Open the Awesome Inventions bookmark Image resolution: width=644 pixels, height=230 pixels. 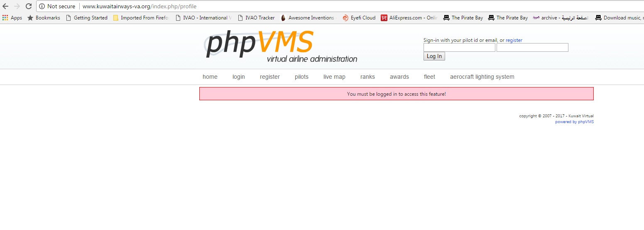tap(307, 18)
